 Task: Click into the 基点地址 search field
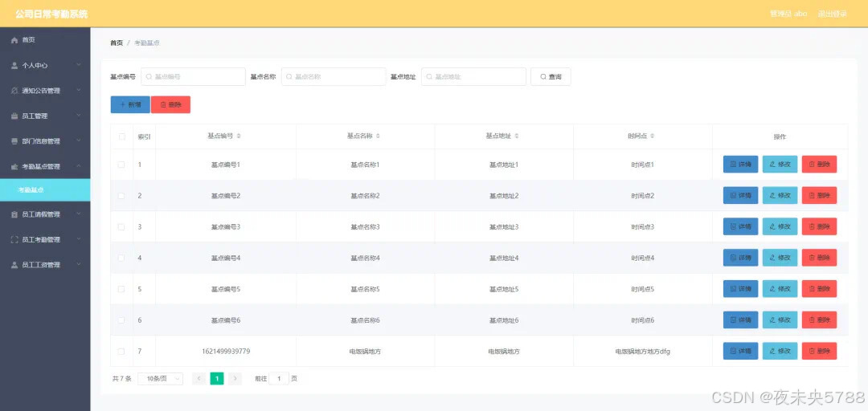[474, 77]
